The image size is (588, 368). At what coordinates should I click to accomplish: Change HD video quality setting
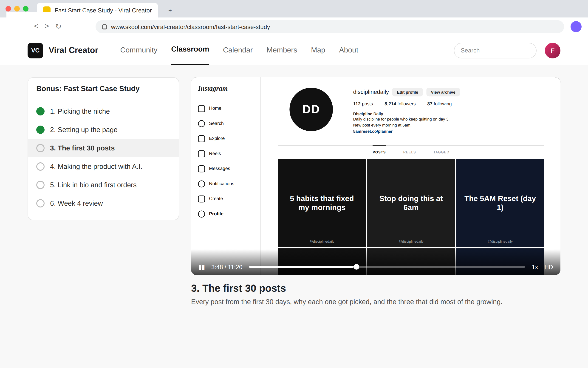pyautogui.click(x=549, y=267)
